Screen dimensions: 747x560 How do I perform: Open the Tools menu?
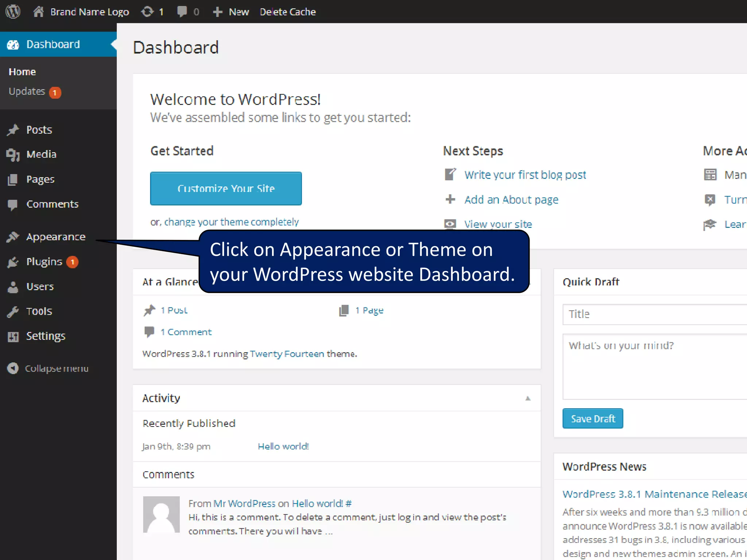39,311
